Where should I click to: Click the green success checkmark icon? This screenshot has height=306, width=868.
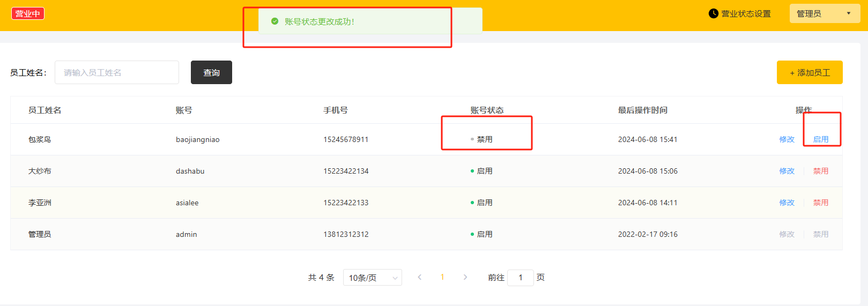275,21
